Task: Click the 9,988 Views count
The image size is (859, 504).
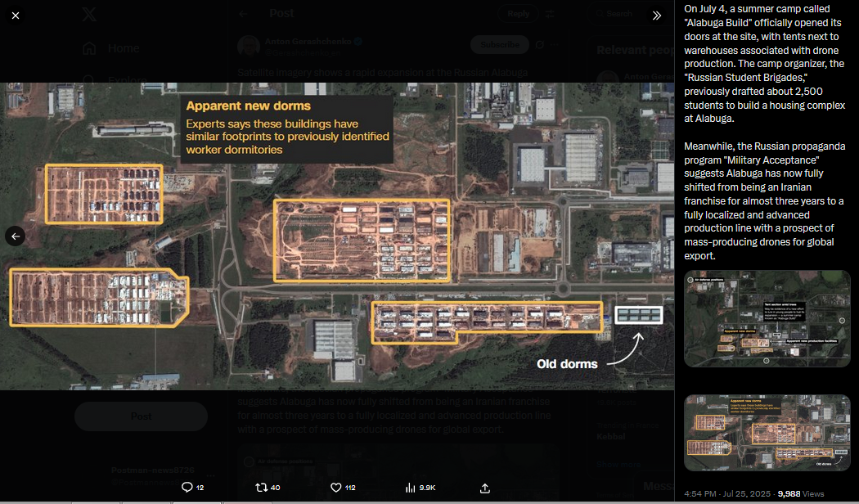Action: (x=801, y=493)
